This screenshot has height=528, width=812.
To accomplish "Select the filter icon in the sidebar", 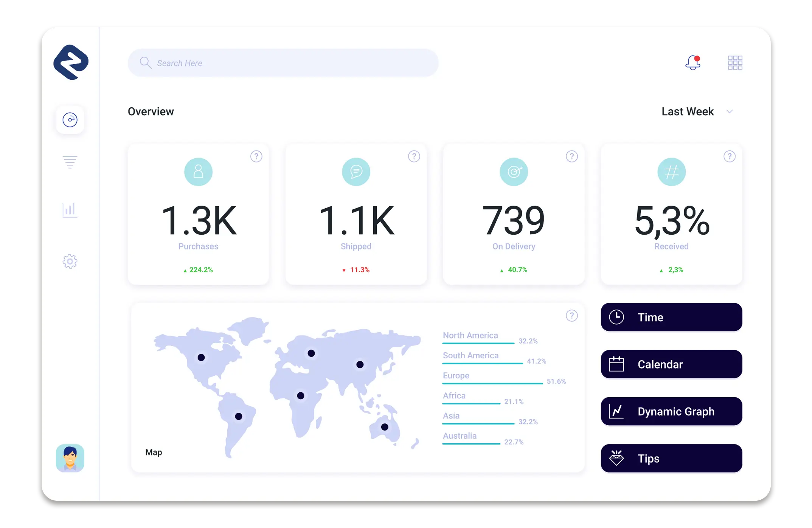I will coord(70,162).
